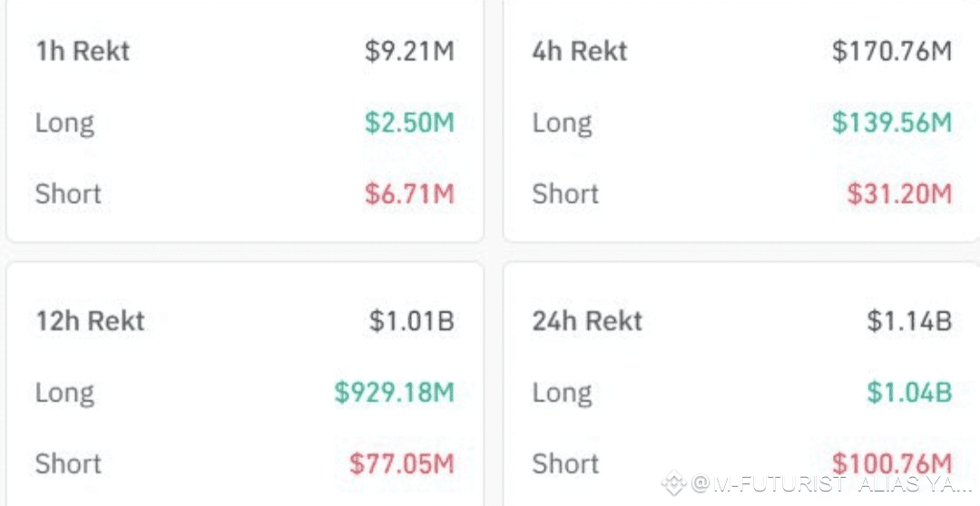Click 4h Short value $31.20M
The image size is (980, 506).
pos(899,193)
